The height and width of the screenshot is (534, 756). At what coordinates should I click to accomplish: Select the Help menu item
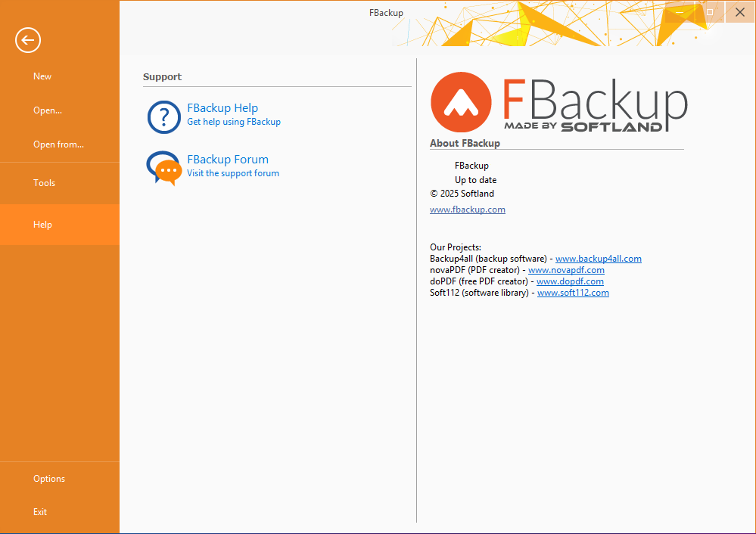point(60,225)
